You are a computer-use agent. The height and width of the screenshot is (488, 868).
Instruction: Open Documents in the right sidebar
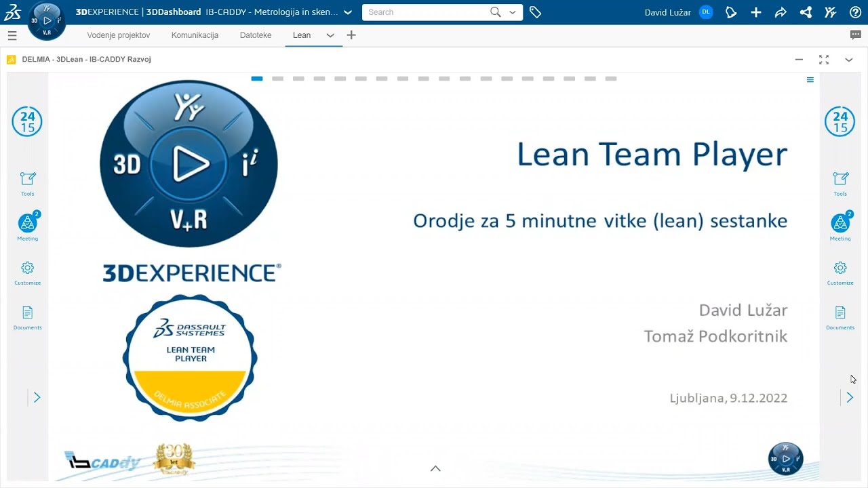click(840, 317)
